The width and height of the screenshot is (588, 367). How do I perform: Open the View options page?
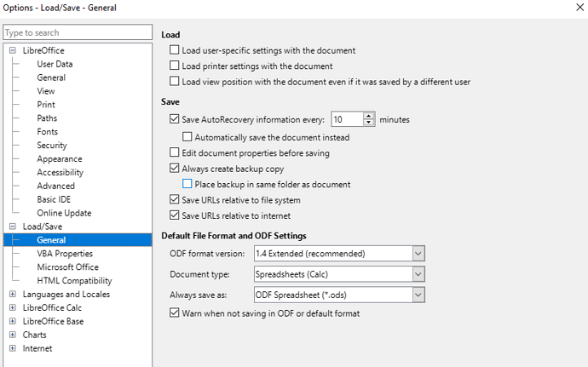coord(46,91)
